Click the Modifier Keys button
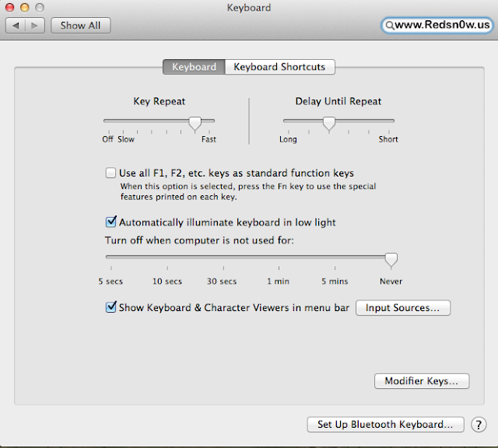Screen dimensions: 498x448 (422, 381)
